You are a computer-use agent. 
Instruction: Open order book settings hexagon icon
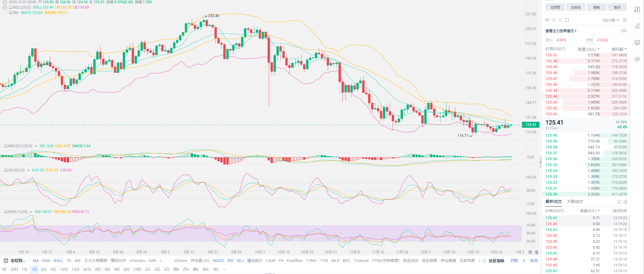[x=625, y=20]
